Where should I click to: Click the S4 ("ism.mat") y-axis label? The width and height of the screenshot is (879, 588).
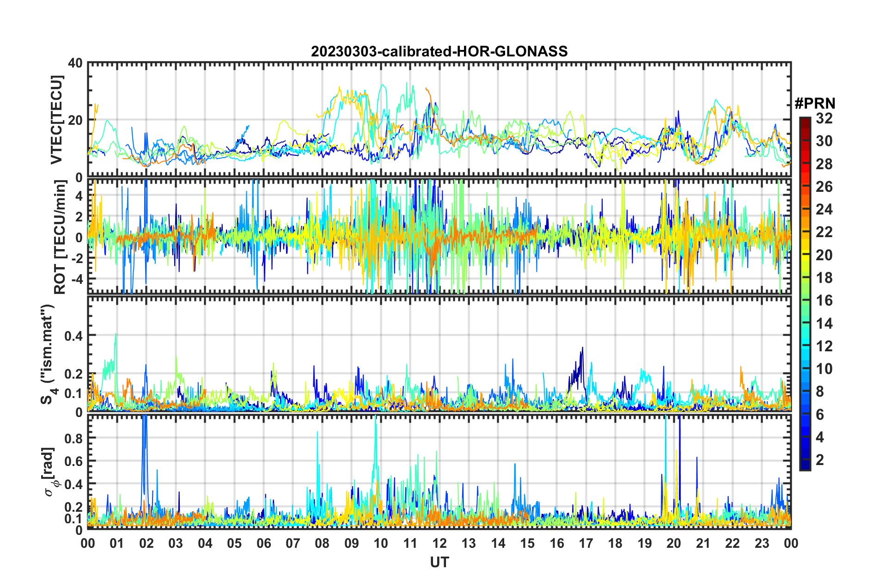[48, 354]
